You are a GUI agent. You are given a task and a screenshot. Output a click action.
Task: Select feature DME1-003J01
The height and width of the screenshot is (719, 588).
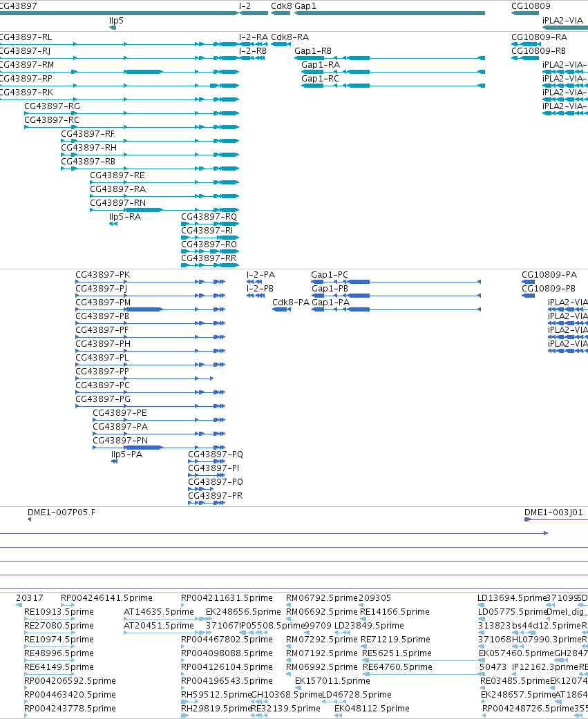pos(556,519)
